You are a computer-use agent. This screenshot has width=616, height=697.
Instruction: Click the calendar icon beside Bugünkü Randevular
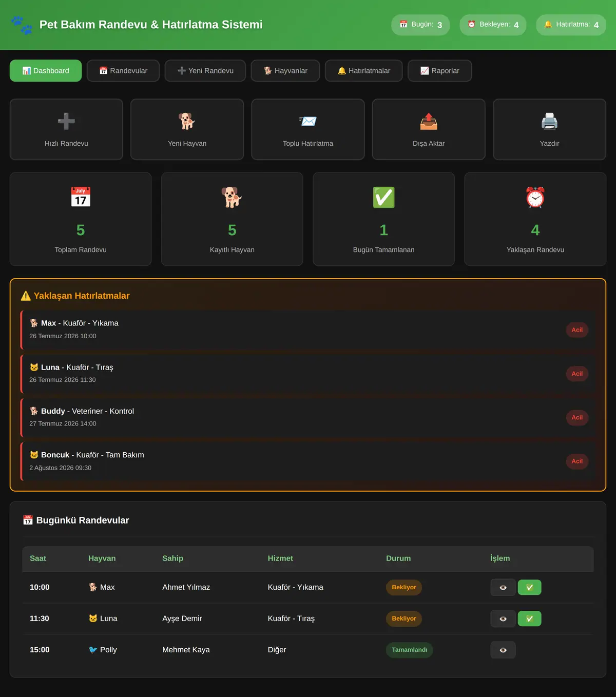point(28,520)
